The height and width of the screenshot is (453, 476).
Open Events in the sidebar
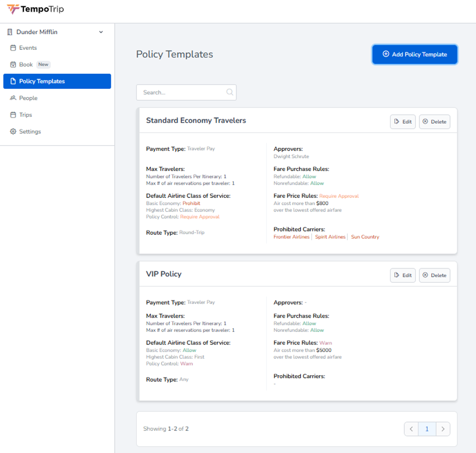pos(28,48)
